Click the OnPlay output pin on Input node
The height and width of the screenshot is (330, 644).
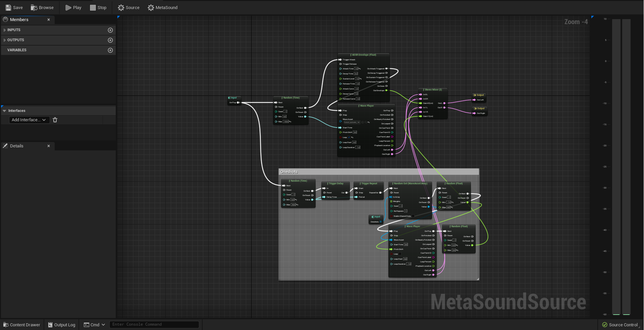[238, 103]
